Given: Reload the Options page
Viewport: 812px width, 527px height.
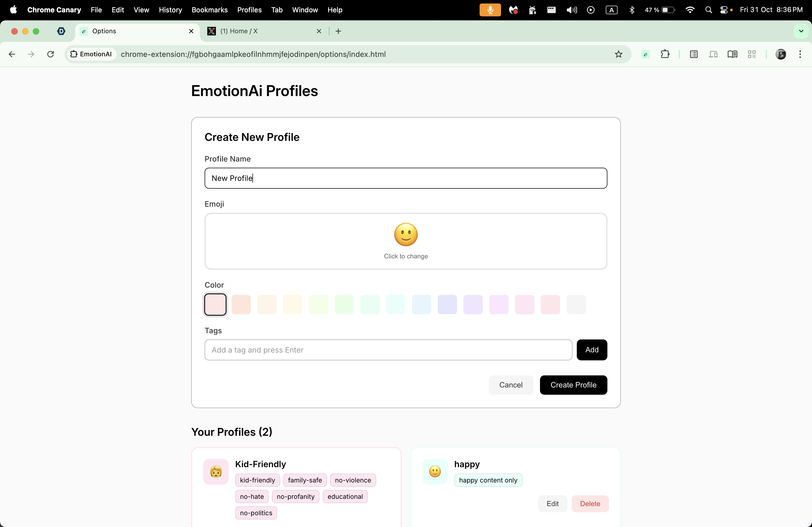Looking at the screenshot, I should click(50, 54).
